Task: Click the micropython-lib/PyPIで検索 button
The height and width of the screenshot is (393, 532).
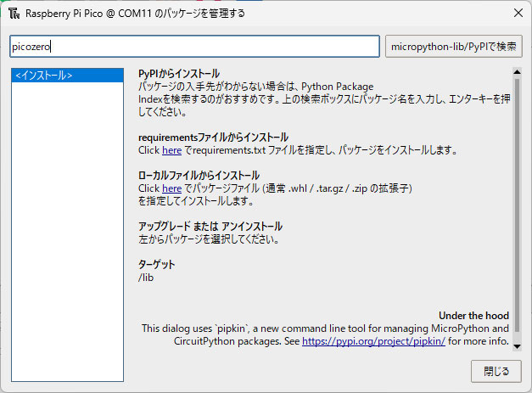Action: [x=454, y=46]
